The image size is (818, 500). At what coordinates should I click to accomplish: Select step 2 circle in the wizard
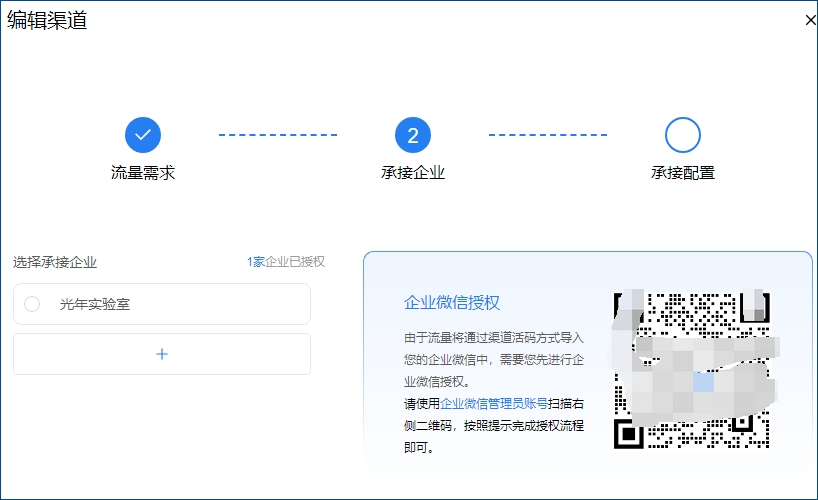(x=413, y=135)
